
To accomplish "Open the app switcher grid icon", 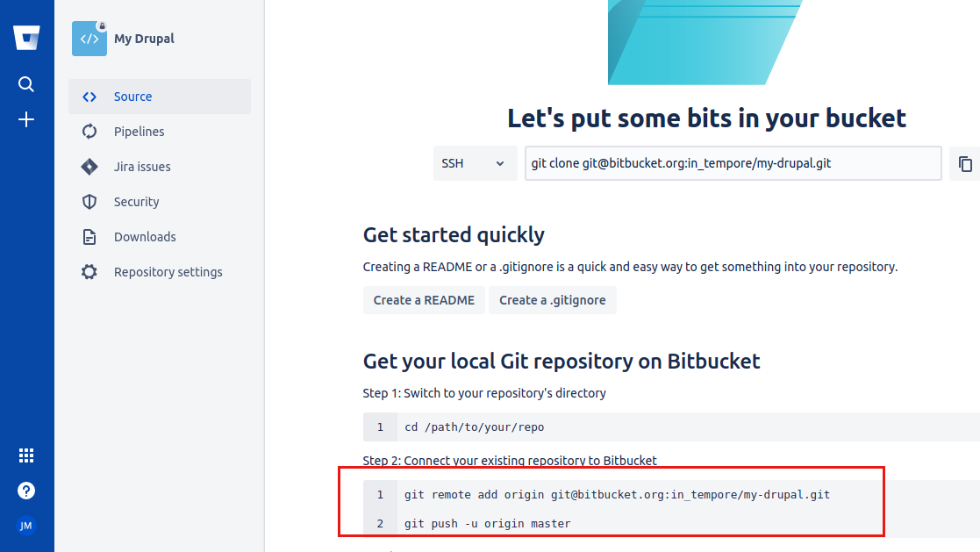I will 26,455.
